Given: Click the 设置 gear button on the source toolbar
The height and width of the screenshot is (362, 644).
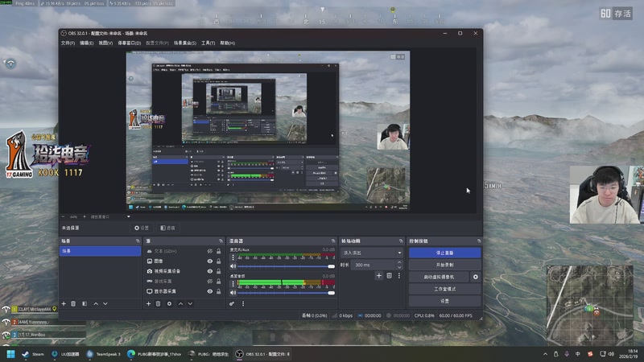Looking at the screenshot, I should (142, 228).
